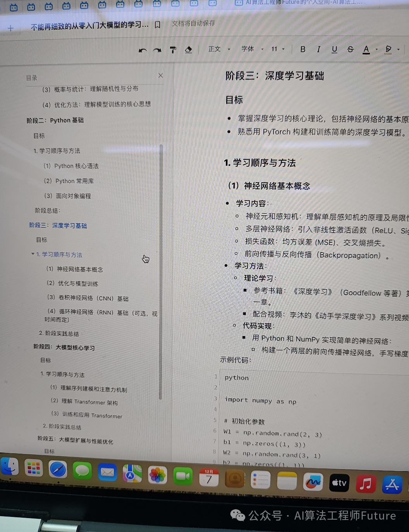Undo the last edit
The image size is (409, 532).
point(143,50)
